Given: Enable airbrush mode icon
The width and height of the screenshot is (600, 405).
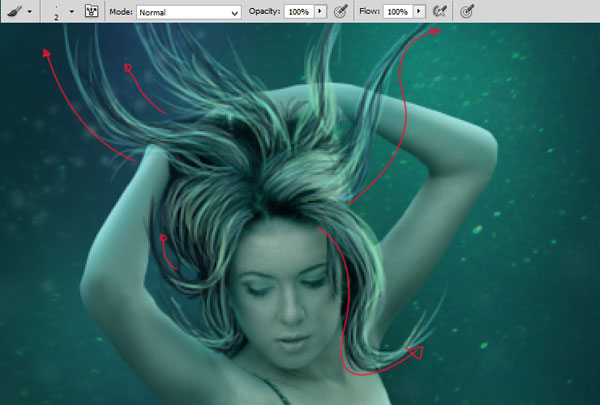Looking at the screenshot, I should pos(440,11).
